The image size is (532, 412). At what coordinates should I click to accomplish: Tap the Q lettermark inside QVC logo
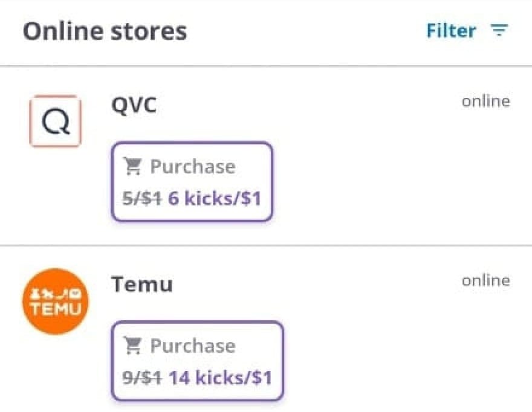pyautogui.click(x=55, y=121)
